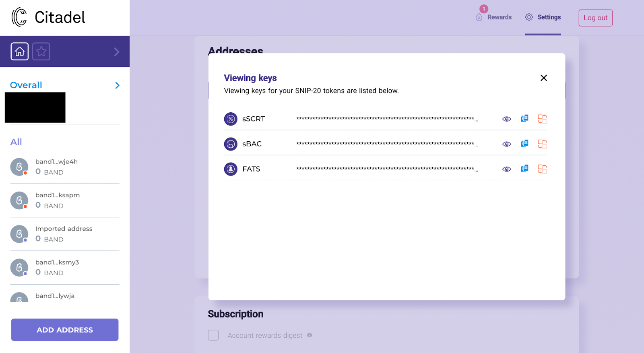
Task: Copy the FATS viewing key
Action: (524, 168)
